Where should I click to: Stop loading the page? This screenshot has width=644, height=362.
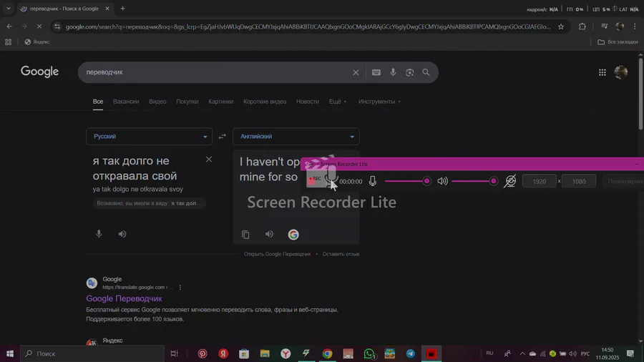39,26
